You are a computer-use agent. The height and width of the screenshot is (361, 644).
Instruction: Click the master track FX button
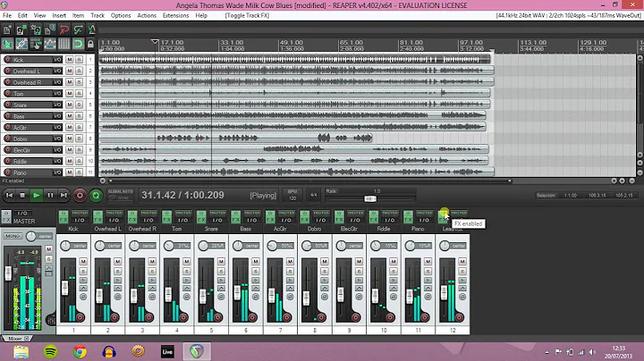6,216
